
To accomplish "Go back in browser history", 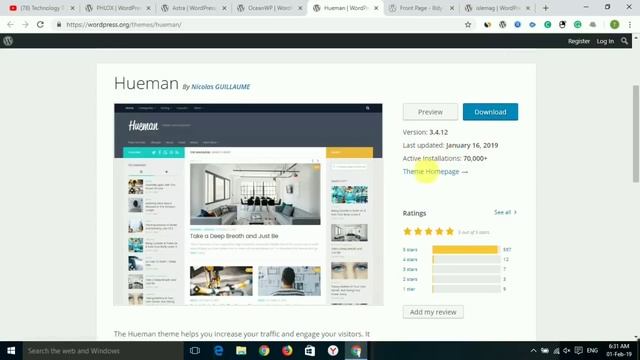I will pos(10,24).
